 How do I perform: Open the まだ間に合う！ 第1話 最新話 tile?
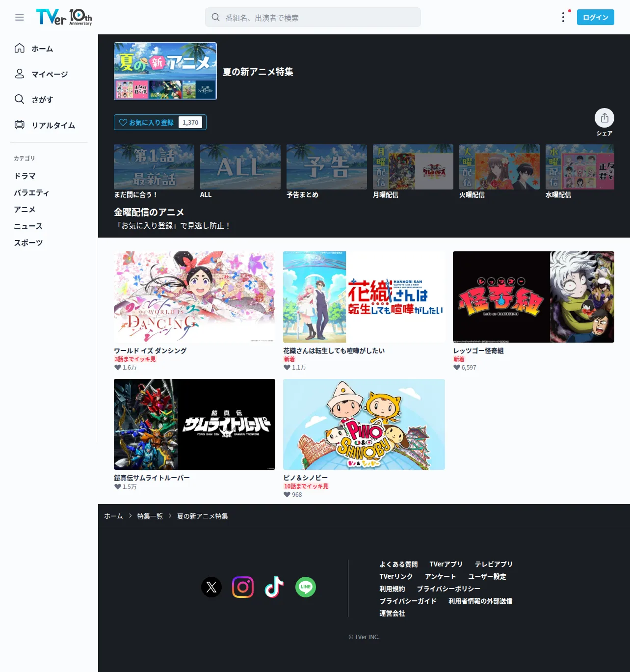point(154,167)
